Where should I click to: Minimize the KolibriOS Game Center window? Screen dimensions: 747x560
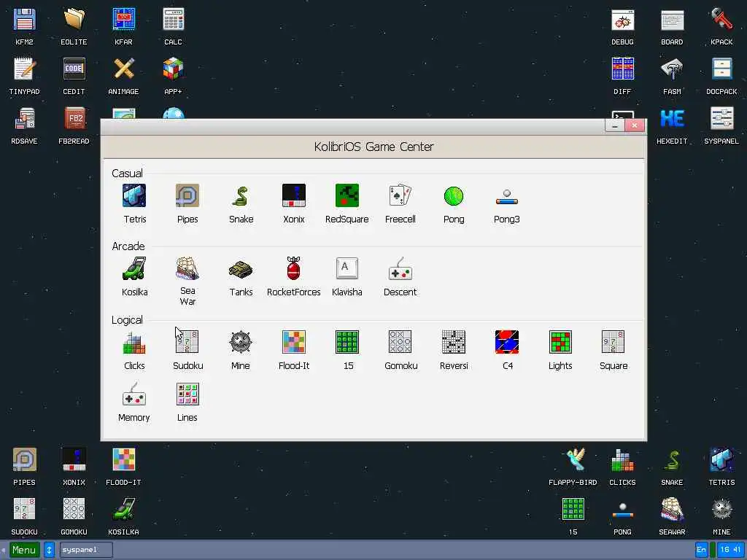click(614, 125)
